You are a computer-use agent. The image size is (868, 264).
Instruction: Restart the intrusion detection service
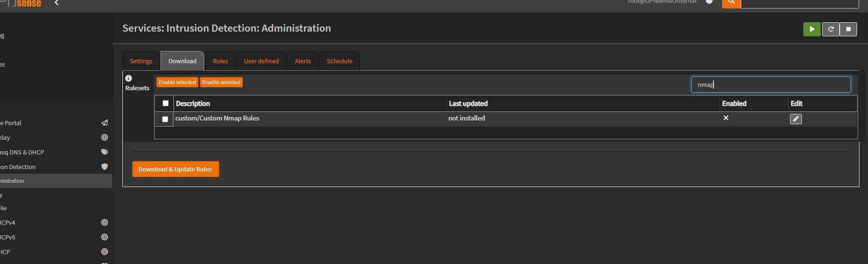pyautogui.click(x=830, y=29)
